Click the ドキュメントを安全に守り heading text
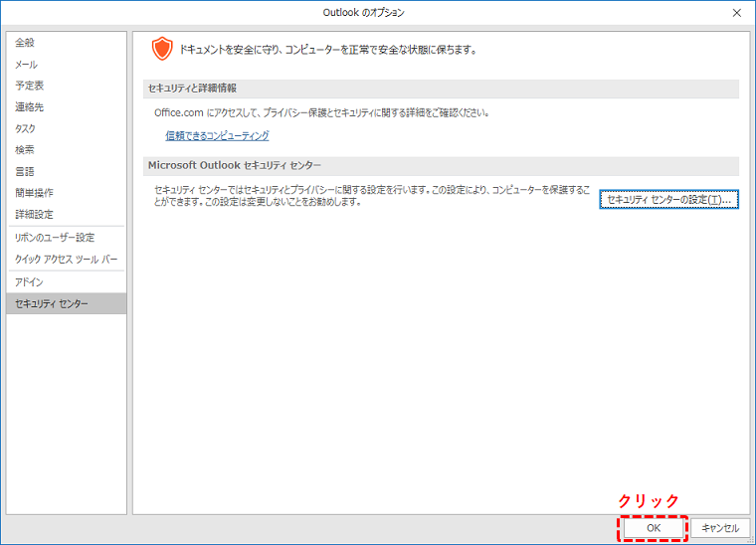The width and height of the screenshot is (756, 545). click(x=328, y=50)
